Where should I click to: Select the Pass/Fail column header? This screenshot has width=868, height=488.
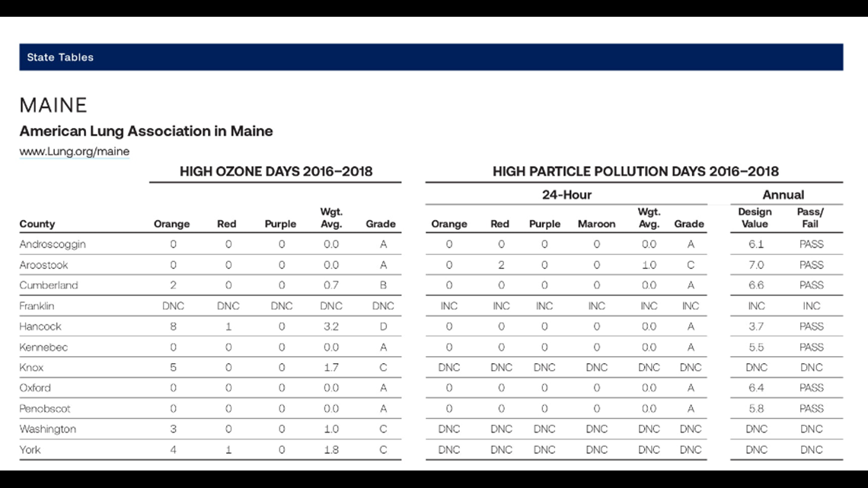(810, 218)
